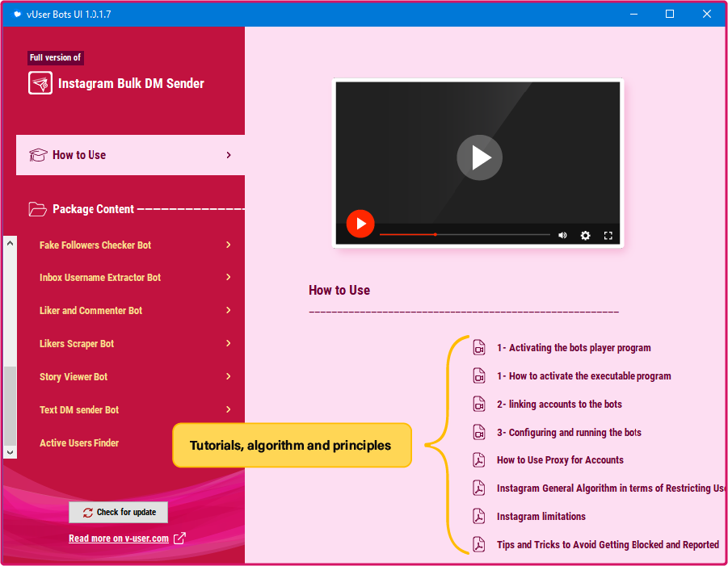Viewport: 728px width, 566px height.
Task: Open the Instagram limitations document
Action: (x=541, y=517)
